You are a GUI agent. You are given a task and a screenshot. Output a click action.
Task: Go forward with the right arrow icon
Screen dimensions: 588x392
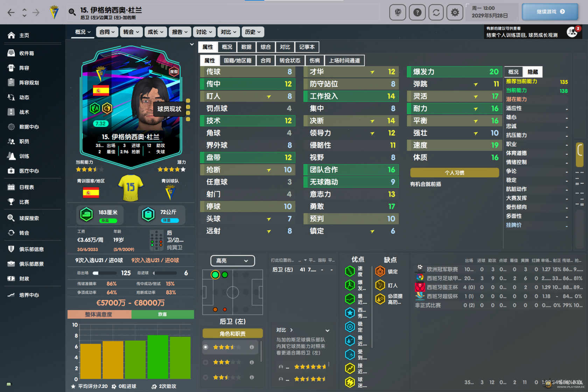pyautogui.click(x=36, y=13)
